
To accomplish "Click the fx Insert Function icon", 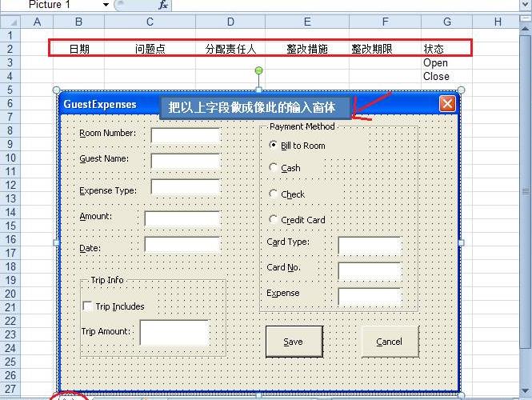I will 163,5.
